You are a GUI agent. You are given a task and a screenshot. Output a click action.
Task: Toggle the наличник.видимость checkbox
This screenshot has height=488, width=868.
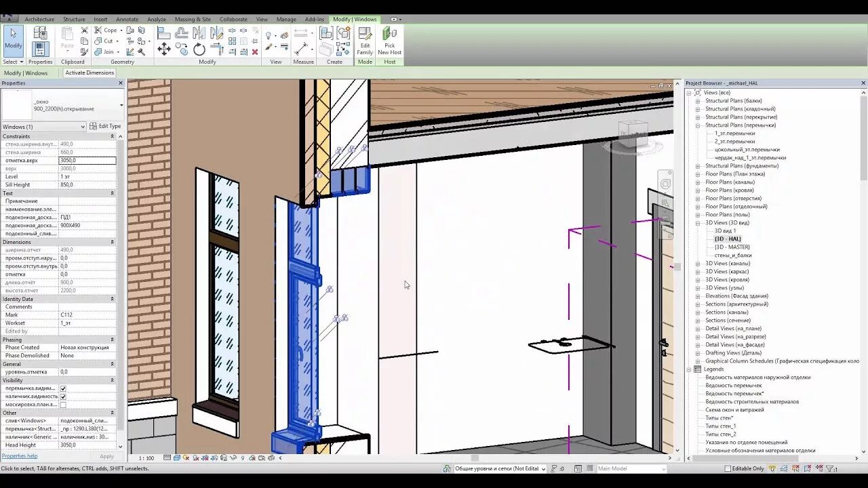63,396
